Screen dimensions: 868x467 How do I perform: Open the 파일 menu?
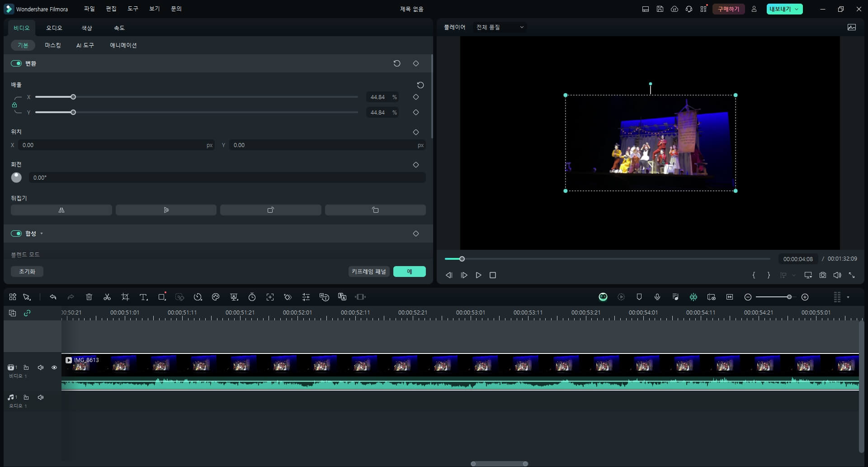90,9
